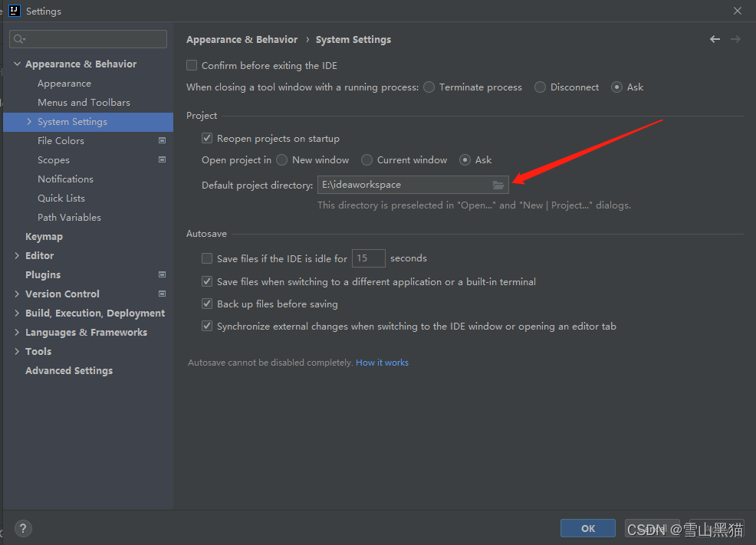The width and height of the screenshot is (756, 545).
Task: Expand Build, Execution, Deployment section
Action: (x=18, y=314)
